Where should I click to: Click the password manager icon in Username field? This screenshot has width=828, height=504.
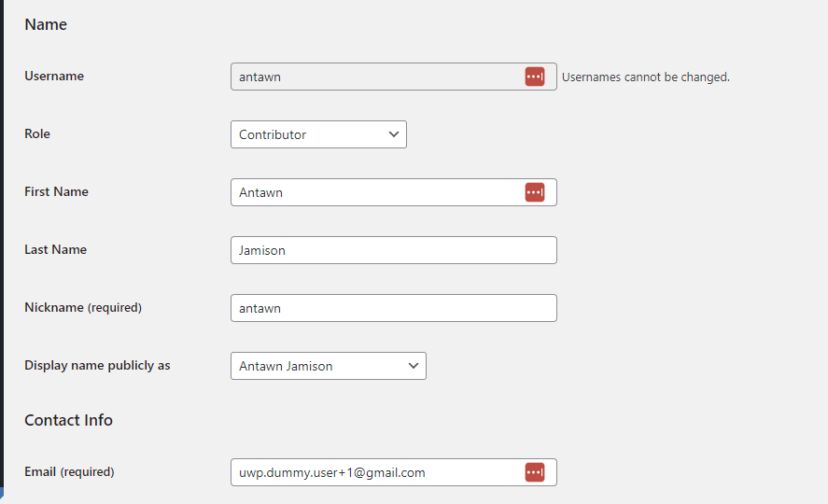pos(534,77)
